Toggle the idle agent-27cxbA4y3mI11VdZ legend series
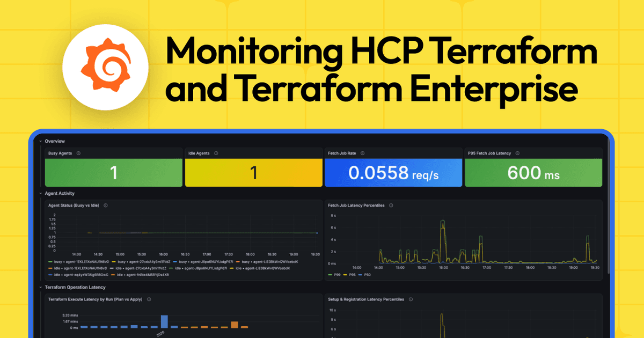The height and width of the screenshot is (338, 644). tap(139, 268)
